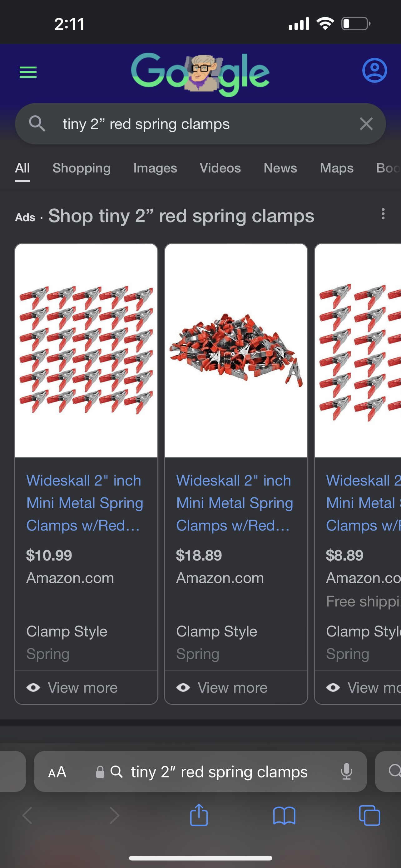Switch to the Shopping tab

point(82,168)
